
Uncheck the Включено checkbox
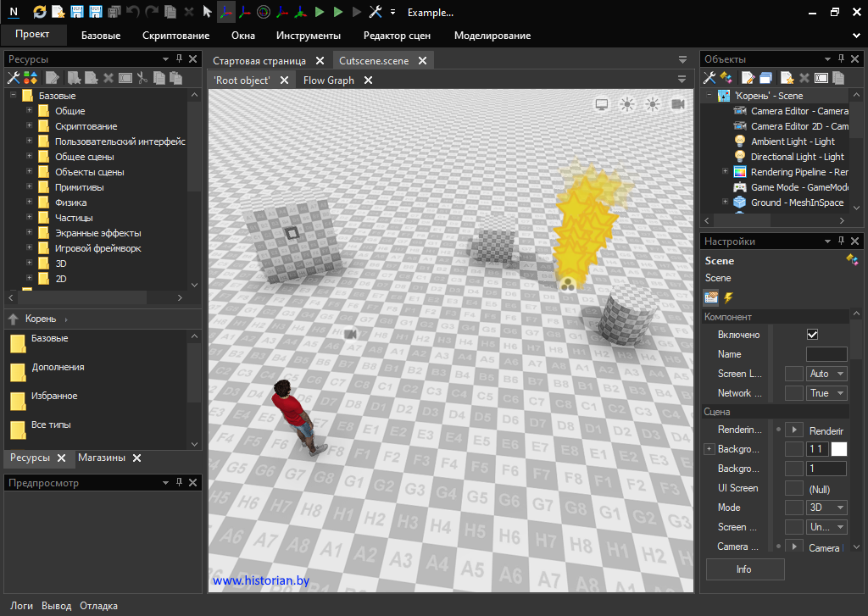click(x=812, y=335)
